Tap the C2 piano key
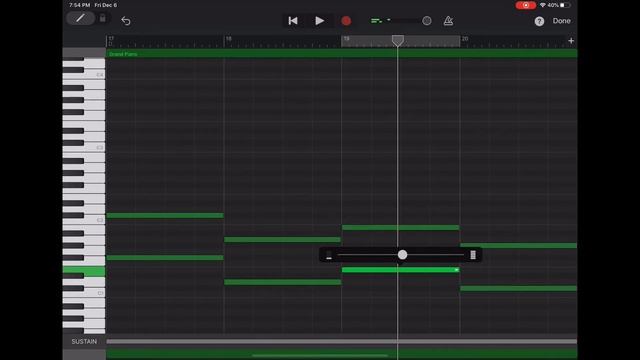Viewport: 640px width, 360px height. point(94,220)
